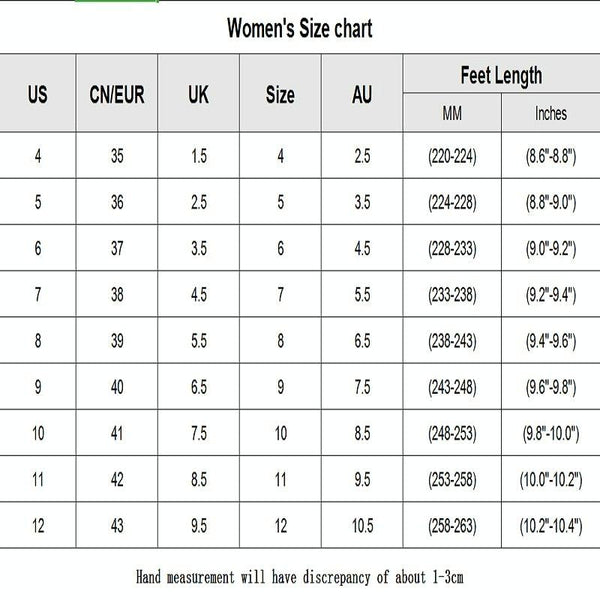
Task: Click the UK 8.5 cell
Action: [198, 479]
